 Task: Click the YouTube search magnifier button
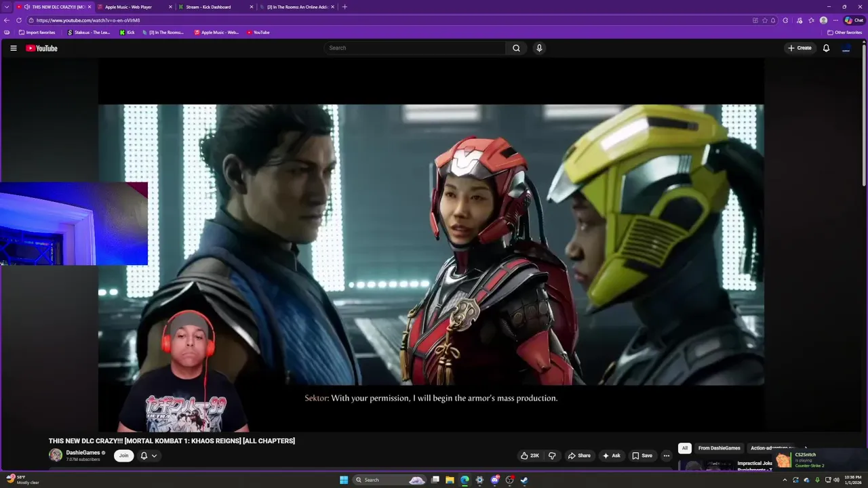pos(516,48)
